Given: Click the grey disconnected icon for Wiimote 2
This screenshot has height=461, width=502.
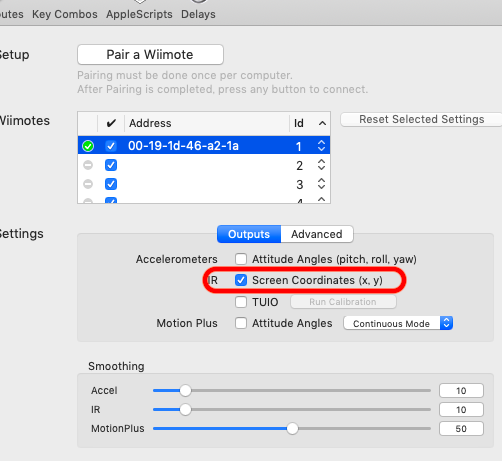Looking at the screenshot, I should [88, 165].
